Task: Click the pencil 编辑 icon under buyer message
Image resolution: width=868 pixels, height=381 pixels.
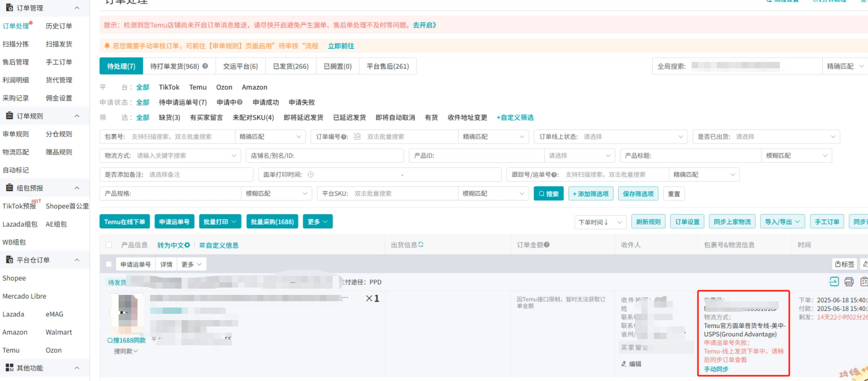Action: pyautogui.click(x=624, y=364)
